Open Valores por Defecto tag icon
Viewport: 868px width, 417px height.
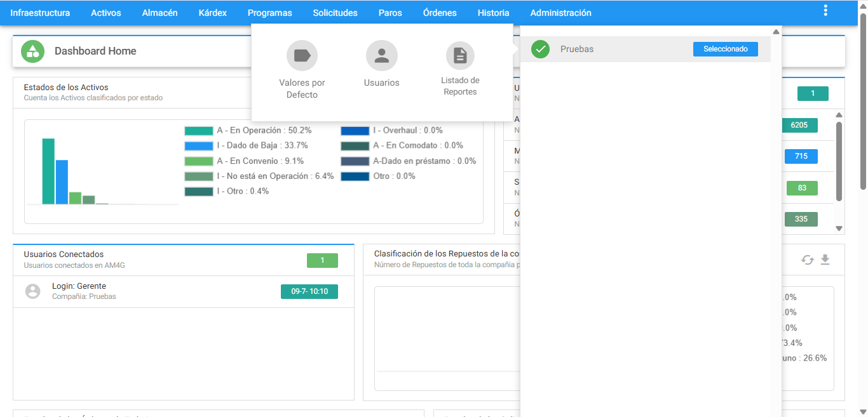pyautogui.click(x=302, y=56)
